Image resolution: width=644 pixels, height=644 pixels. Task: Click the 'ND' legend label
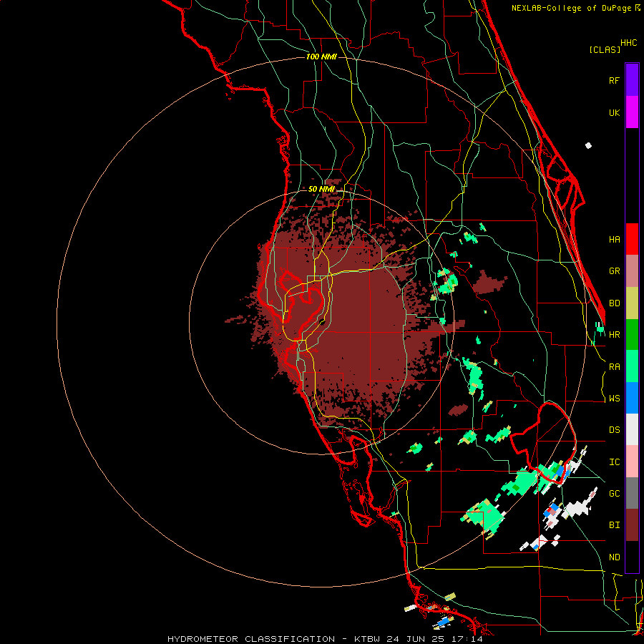coord(615,557)
